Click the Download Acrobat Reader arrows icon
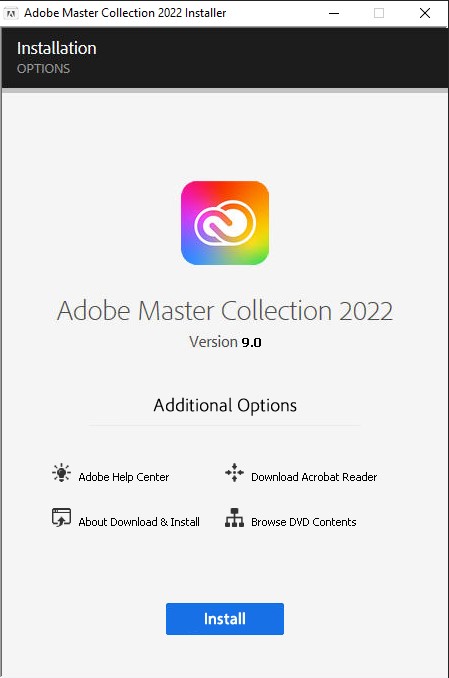Image resolution: width=449 pixels, height=678 pixels. point(234,473)
